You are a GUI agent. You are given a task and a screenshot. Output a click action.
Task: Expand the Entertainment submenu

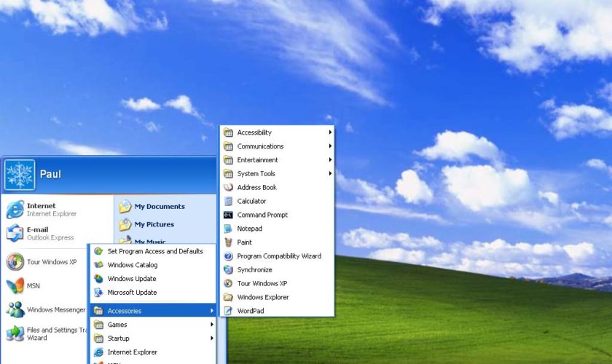pyautogui.click(x=330, y=160)
